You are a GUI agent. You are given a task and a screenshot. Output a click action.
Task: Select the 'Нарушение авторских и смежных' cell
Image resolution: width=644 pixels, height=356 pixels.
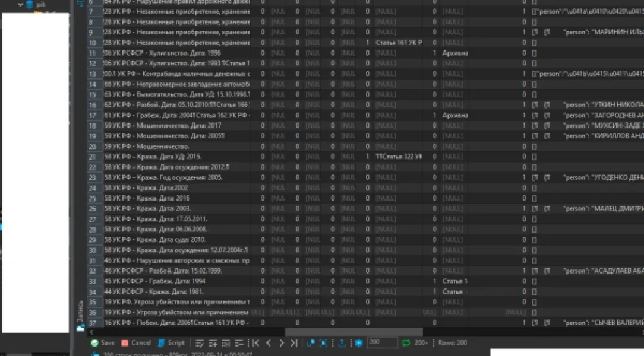click(x=176, y=260)
